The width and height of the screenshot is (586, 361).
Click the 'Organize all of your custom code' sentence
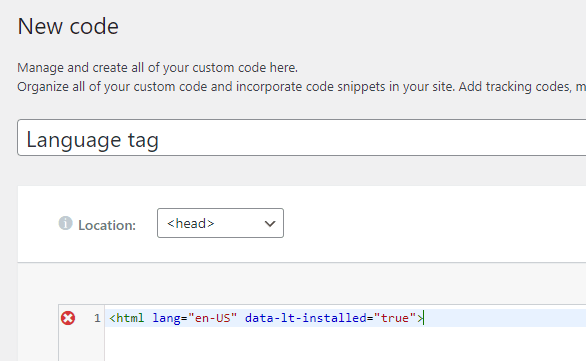coord(302,87)
